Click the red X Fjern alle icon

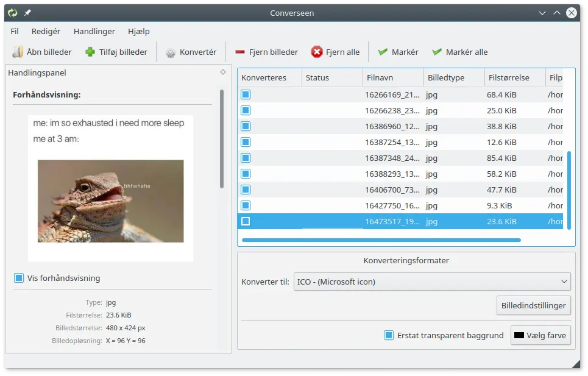[317, 52]
